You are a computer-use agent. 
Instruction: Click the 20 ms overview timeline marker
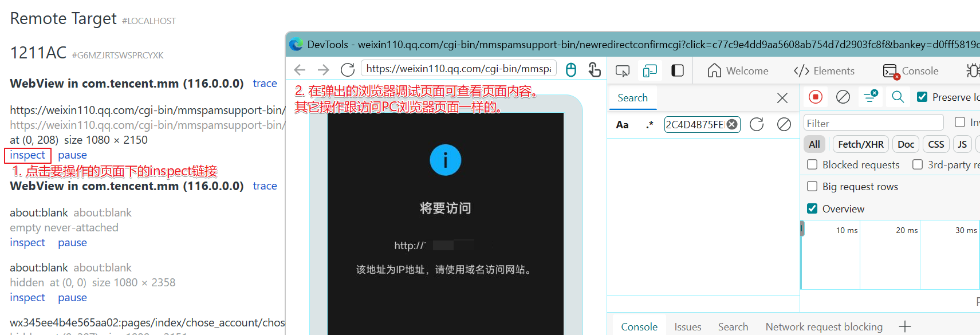coord(907,230)
